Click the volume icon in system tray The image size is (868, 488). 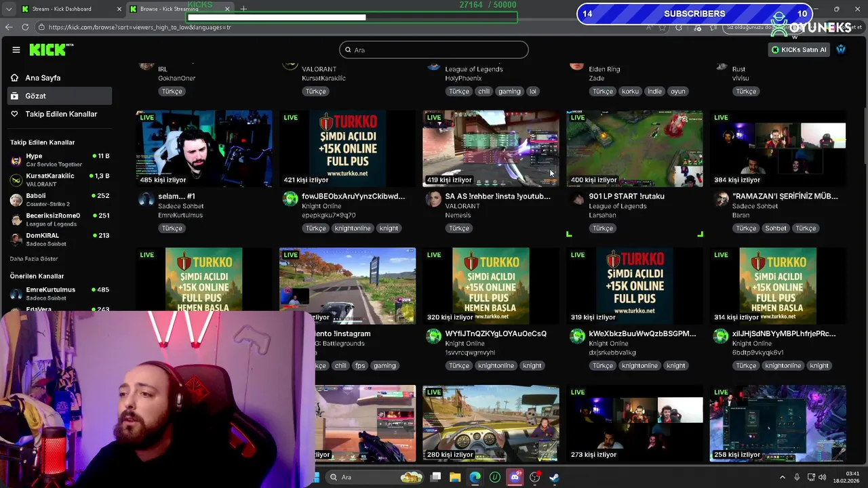pos(822,477)
